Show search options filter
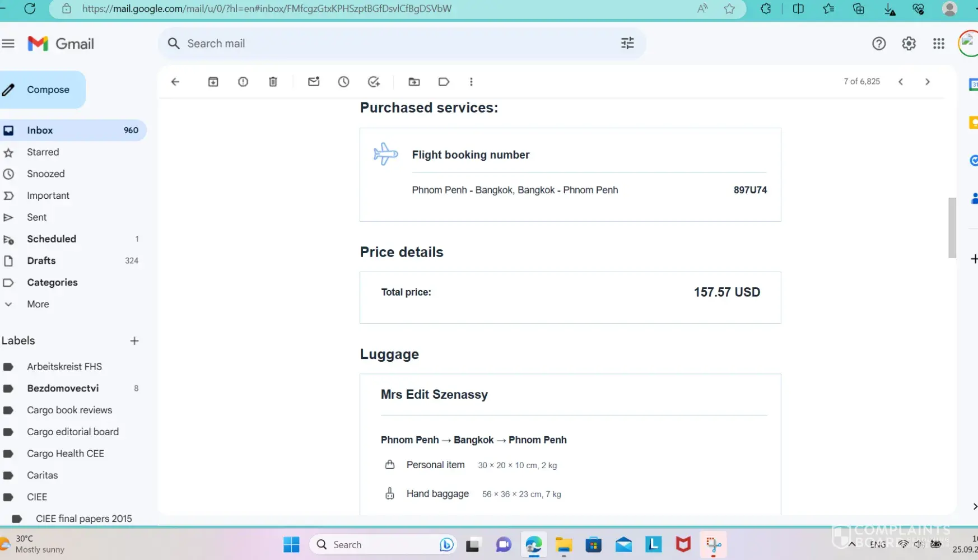The image size is (978, 560). point(627,43)
